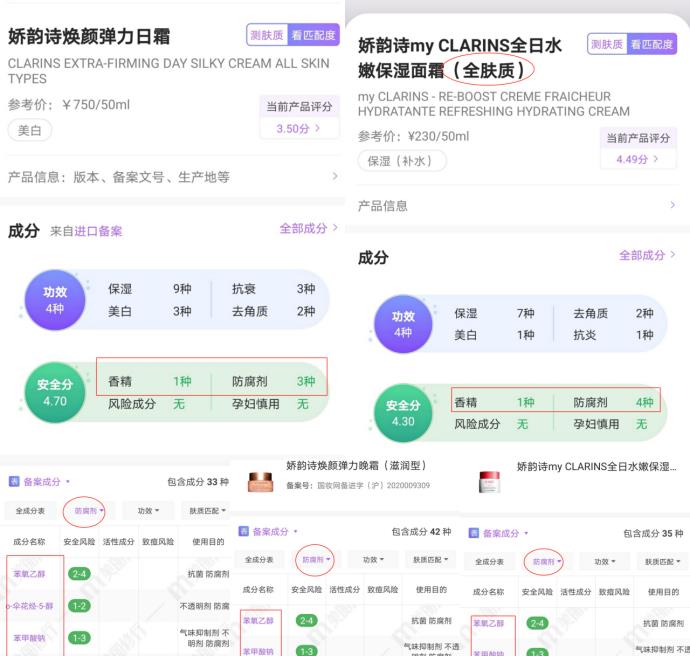Screen dimensions: 690x656
Task: Open the 焕颜弹力晚霜 product thumbnail
Action: point(261,481)
